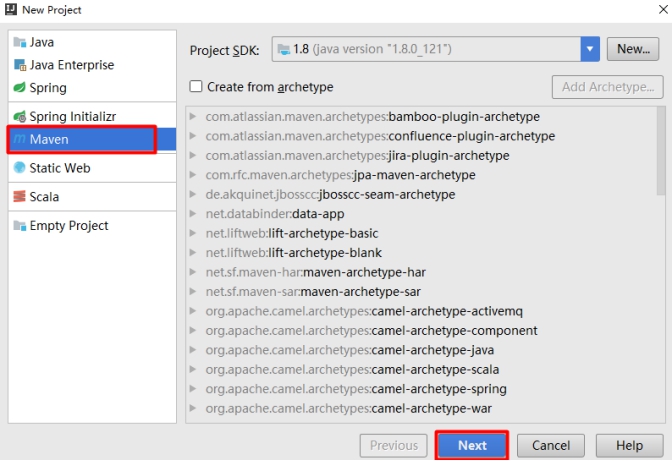Select Maven project type

click(x=92, y=139)
